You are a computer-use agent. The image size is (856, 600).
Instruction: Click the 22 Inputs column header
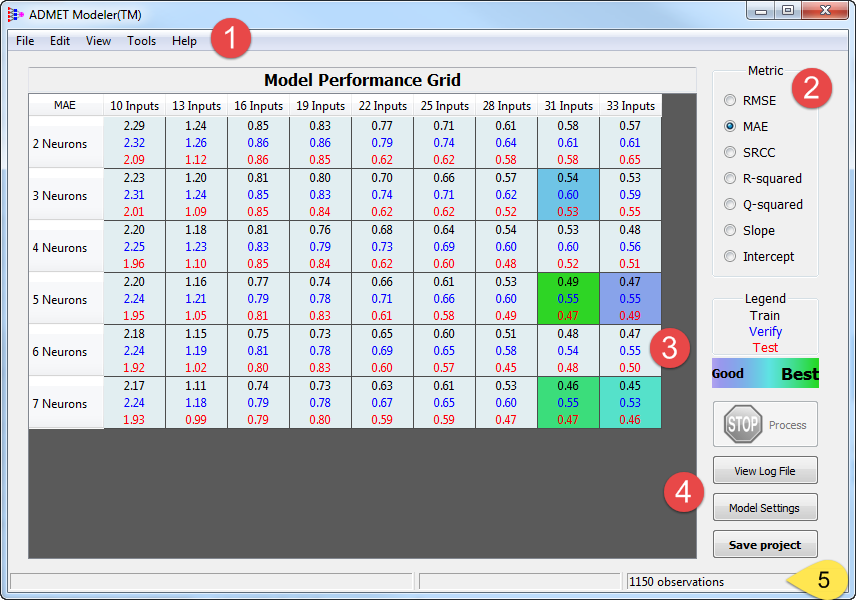click(383, 105)
